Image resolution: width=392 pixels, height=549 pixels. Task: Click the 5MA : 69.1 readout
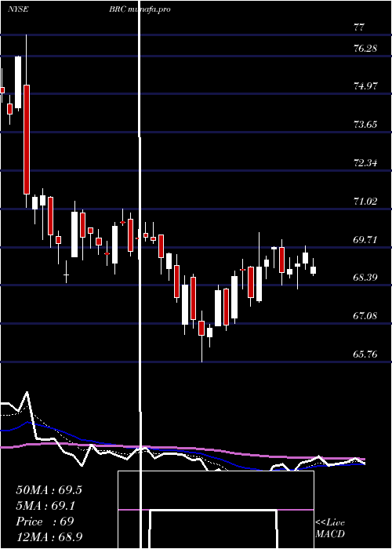click(x=46, y=506)
